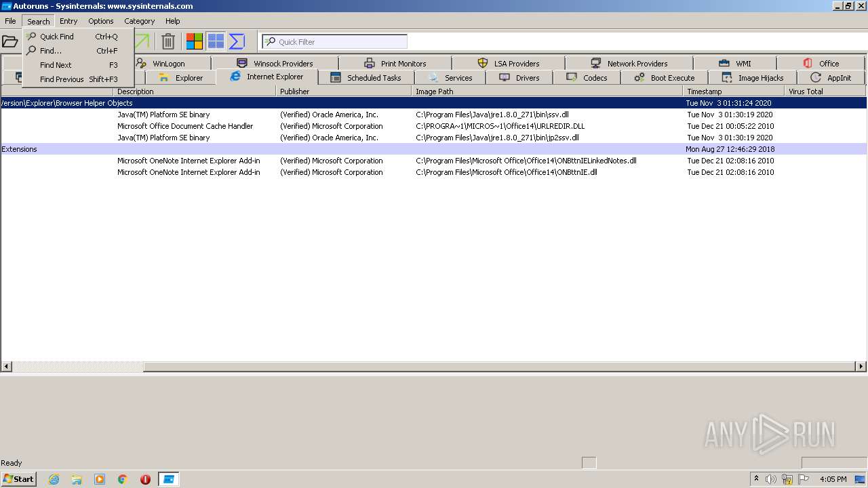Click Quick Find in Search menu
This screenshot has height=488, width=868.
point(79,37)
